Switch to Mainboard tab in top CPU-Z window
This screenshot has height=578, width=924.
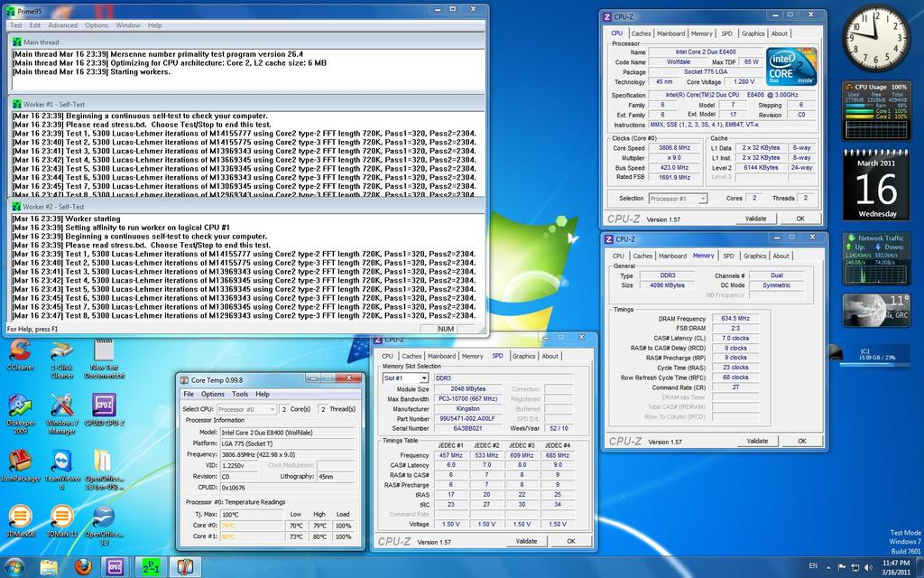671,33
